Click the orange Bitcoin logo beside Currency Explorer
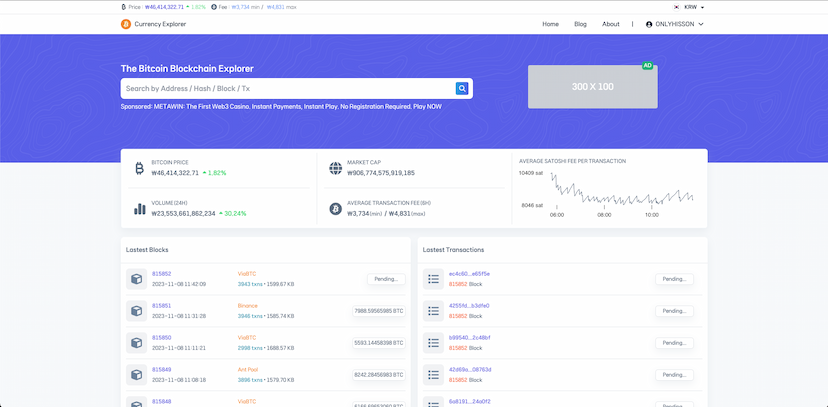The width and height of the screenshot is (828, 407). click(126, 24)
